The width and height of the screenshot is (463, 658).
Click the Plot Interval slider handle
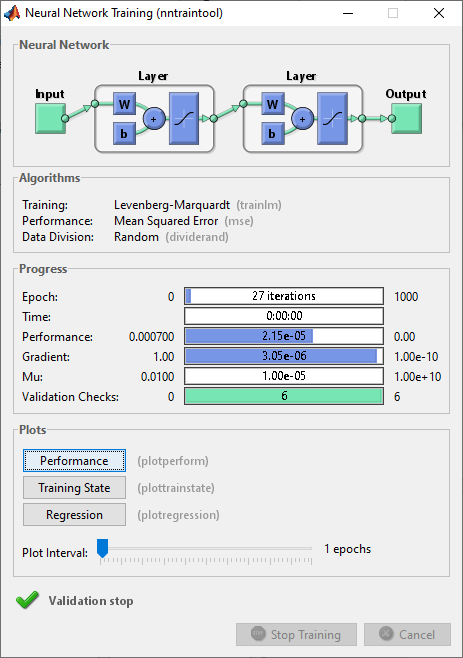click(102, 548)
